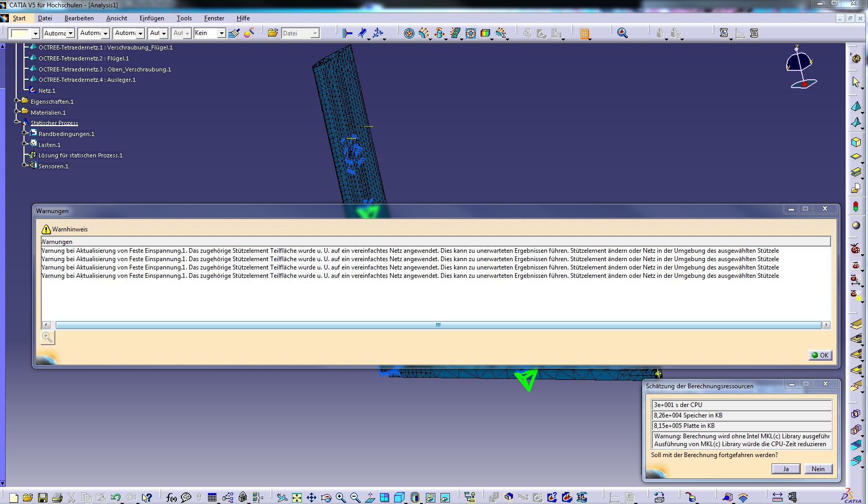Click the Octree Tetrahedron Mesher icon

855,106
